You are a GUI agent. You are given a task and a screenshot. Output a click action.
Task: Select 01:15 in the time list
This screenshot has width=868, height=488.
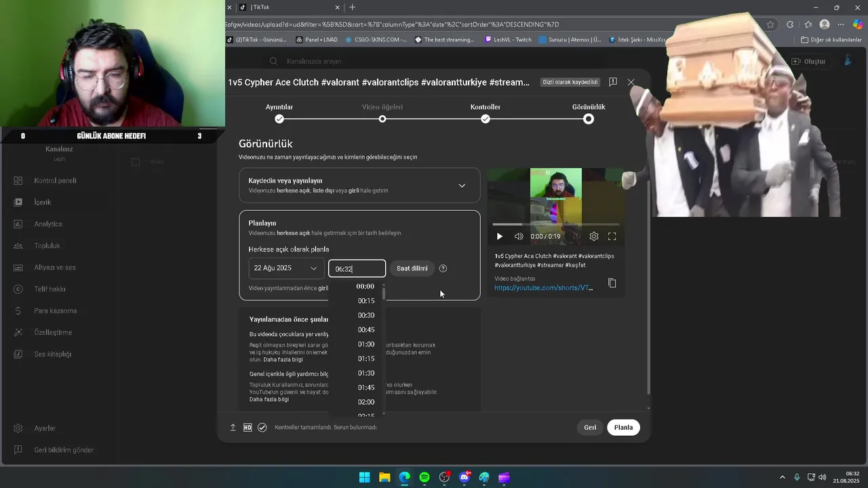click(366, 359)
